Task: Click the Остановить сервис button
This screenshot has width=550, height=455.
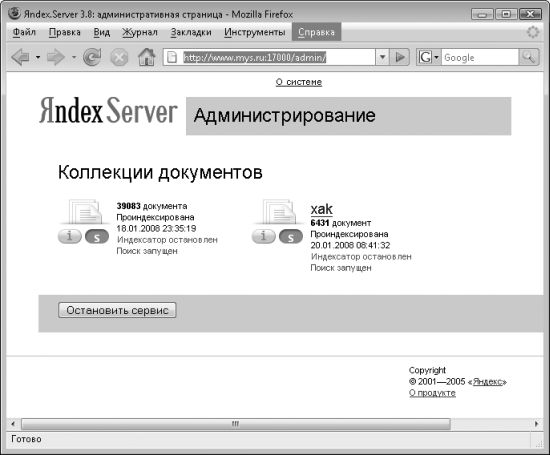Action: click(x=117, y=310)
